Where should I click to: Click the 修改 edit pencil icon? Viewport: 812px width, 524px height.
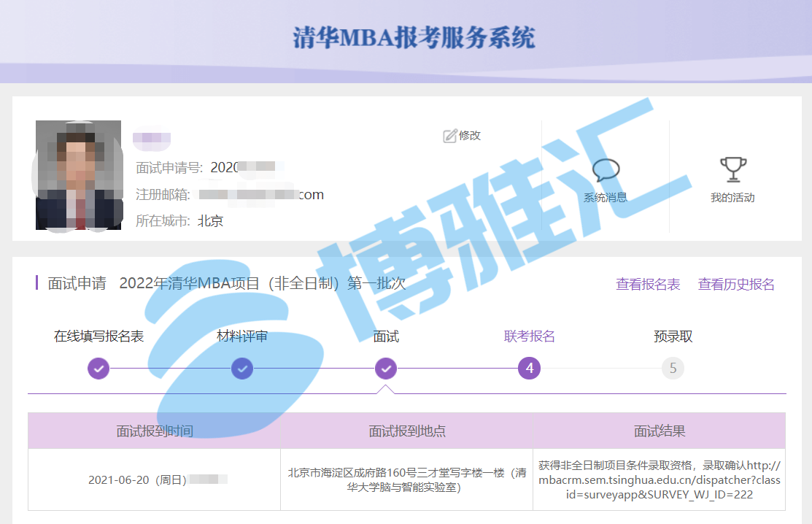pos(449,136)
